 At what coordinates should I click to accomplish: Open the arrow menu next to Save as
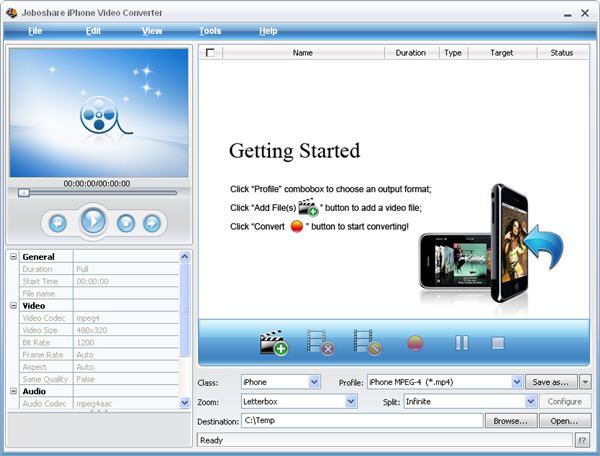point(585,382)
